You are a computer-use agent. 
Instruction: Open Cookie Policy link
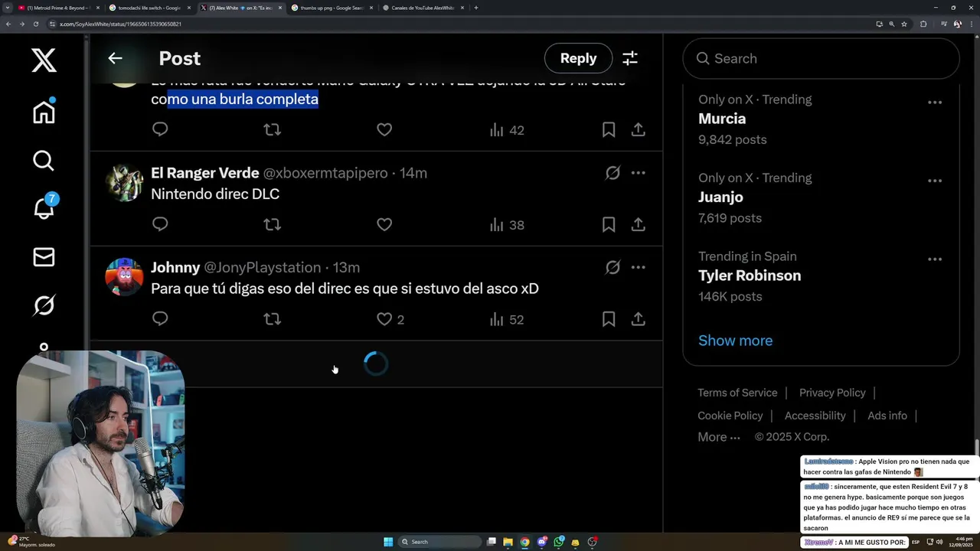click(x=730, y=416)
